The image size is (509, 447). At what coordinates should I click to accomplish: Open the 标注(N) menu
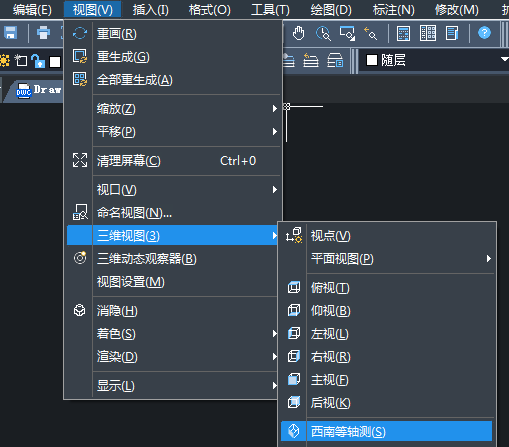[x=393, y=10]
